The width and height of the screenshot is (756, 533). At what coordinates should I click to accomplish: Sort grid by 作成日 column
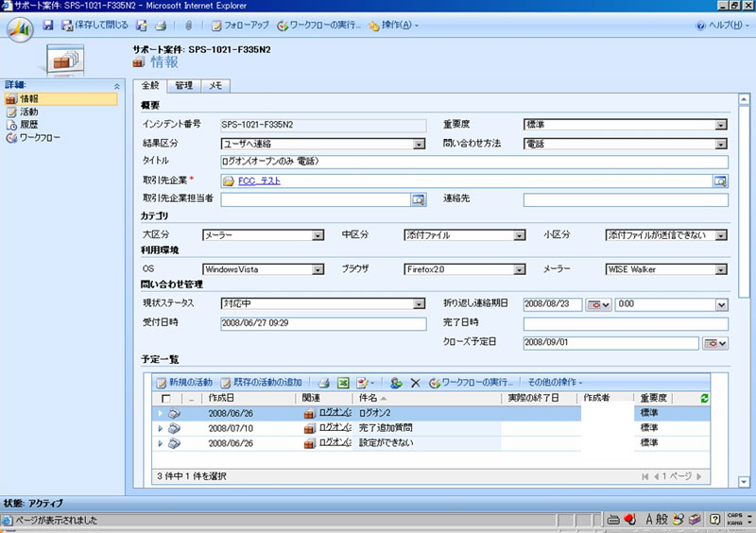click(221, 398)
